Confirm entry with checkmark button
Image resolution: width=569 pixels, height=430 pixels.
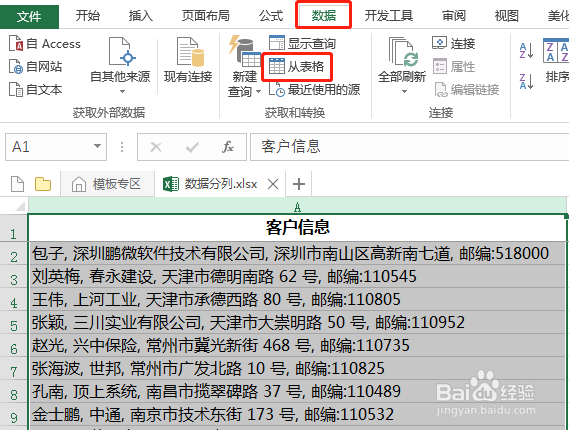[x=192, y=147]
